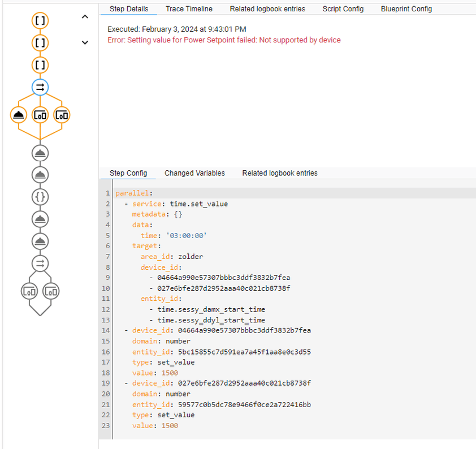Click 'domain: number' on line 15

click(161, 341)
